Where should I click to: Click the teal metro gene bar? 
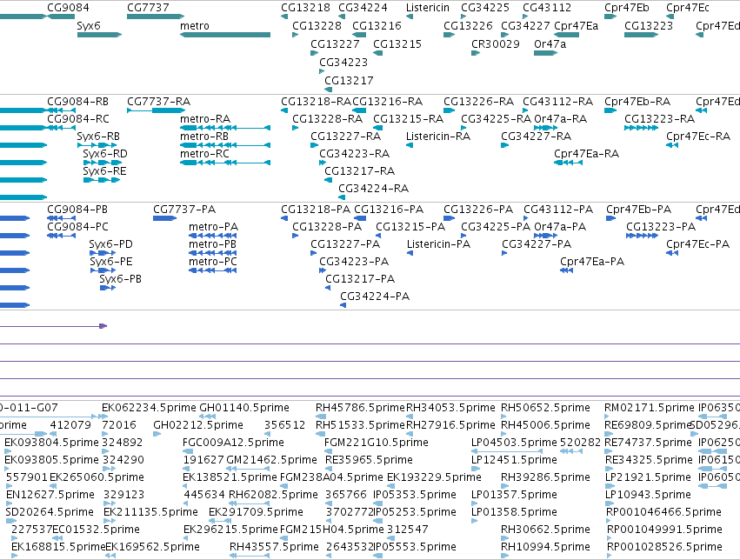click(225, 35)
